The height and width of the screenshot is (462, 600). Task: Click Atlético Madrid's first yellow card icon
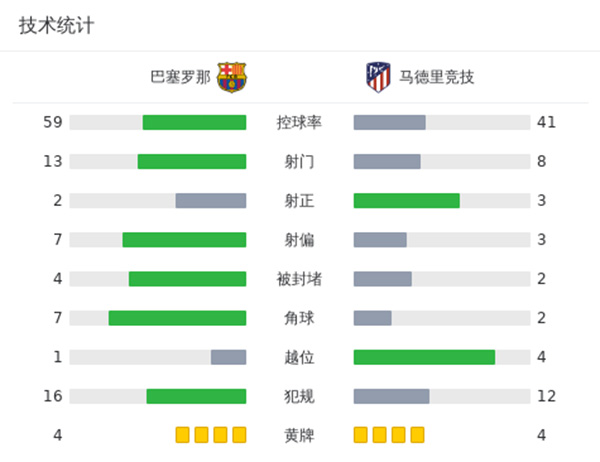361,435
